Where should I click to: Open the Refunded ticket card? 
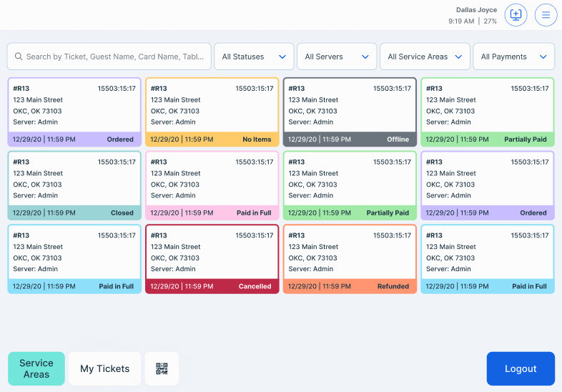350,259
